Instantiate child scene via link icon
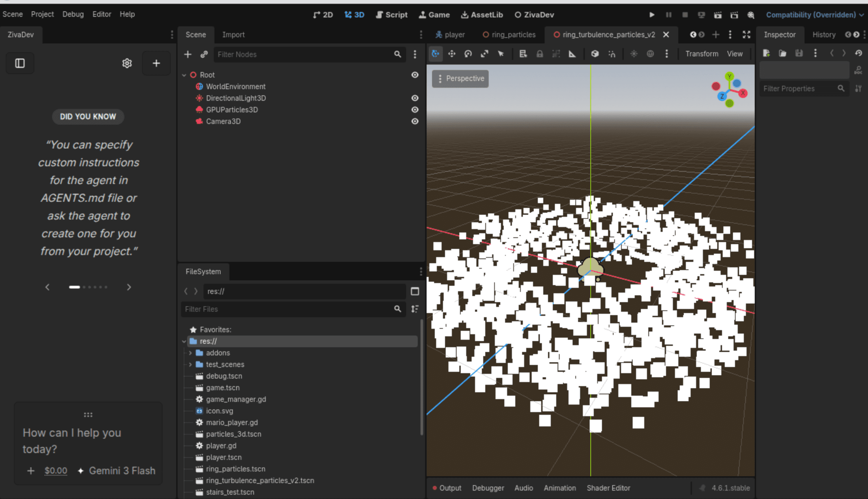This screenshot has height=499, width=868. (x=204, y=54)
